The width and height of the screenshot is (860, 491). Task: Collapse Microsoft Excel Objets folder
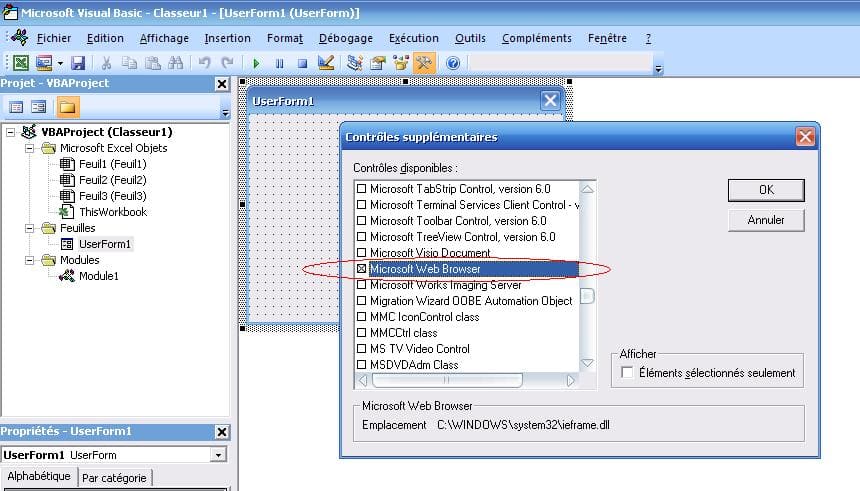[x=29, y=148]
